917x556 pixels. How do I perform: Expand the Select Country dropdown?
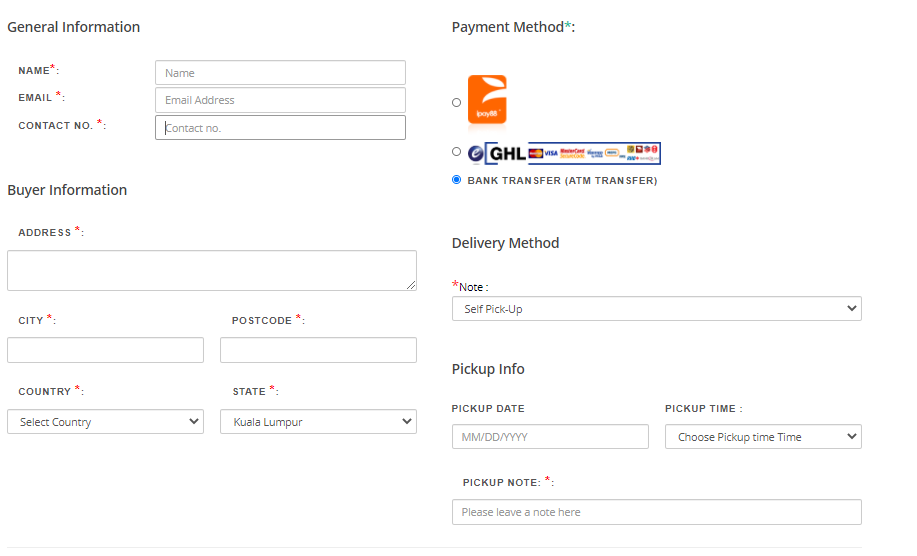105,422
